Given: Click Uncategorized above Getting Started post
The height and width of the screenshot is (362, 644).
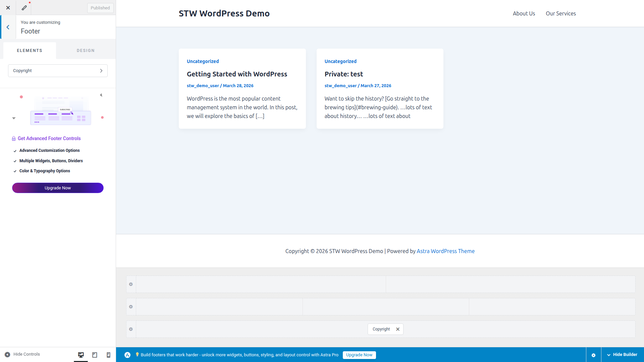Looking at the screenshot, I should coord(203,61).
